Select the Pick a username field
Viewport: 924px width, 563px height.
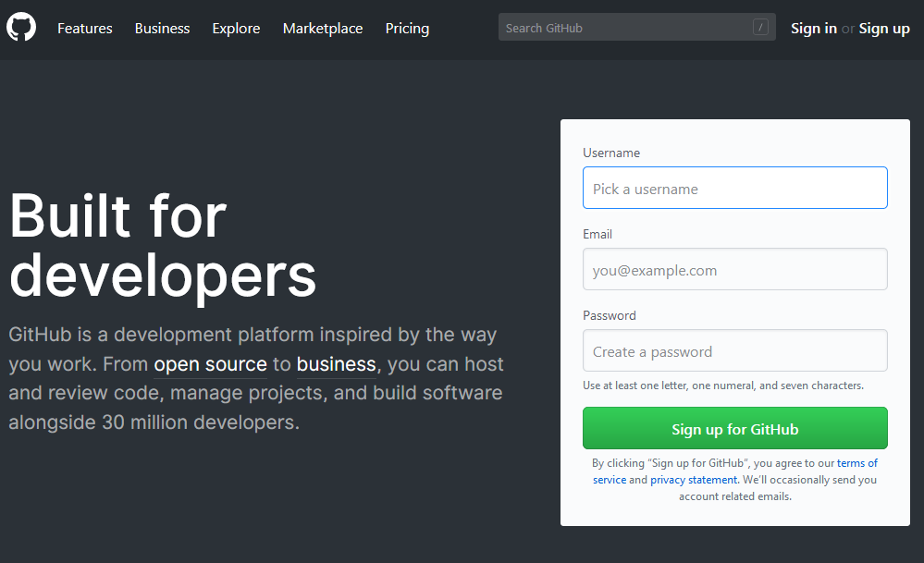coord(734,188)
